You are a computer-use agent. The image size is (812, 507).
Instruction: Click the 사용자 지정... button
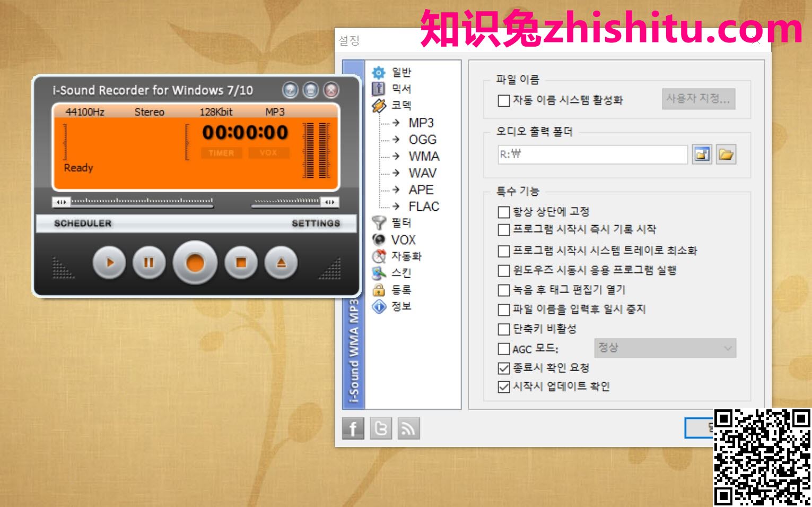698,99
